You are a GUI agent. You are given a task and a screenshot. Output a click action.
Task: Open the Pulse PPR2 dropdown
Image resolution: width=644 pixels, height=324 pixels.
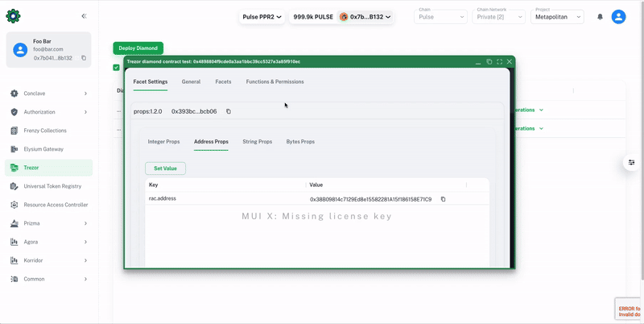pos(262,17)
